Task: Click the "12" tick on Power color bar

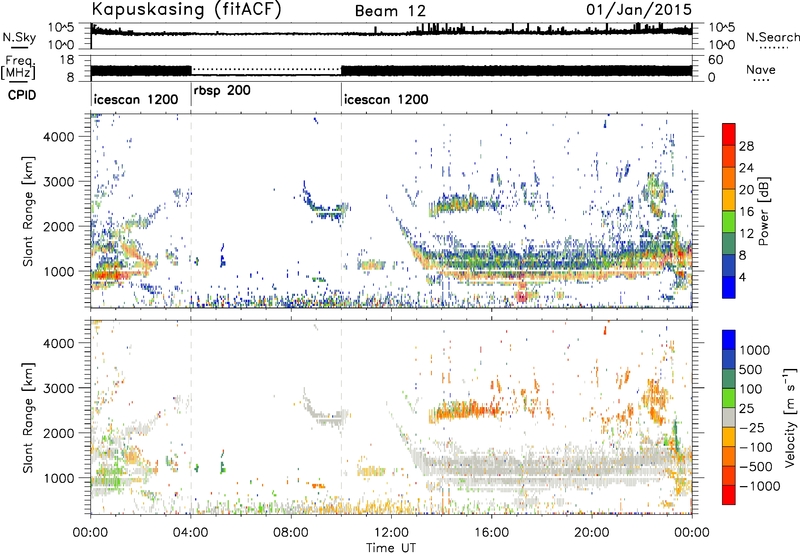Action: (746, 234)
